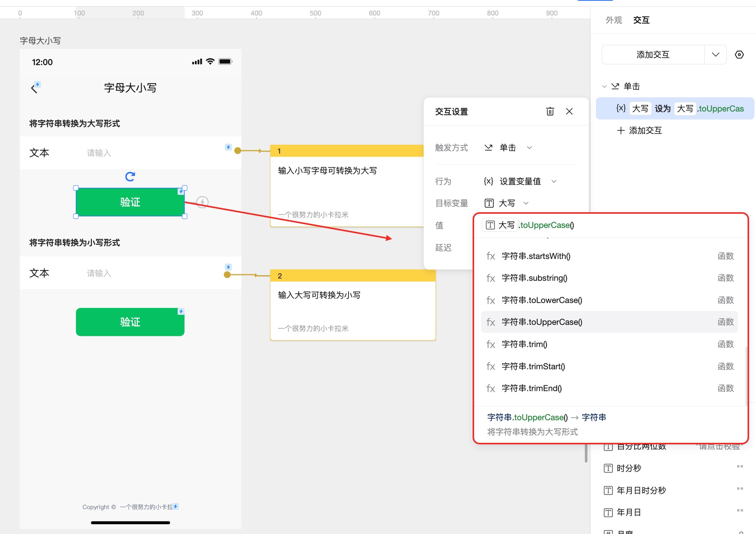This screenshot has width=756, height=534.
Task: Open the 目标变量 大写 dropdown
Action: 526,203
